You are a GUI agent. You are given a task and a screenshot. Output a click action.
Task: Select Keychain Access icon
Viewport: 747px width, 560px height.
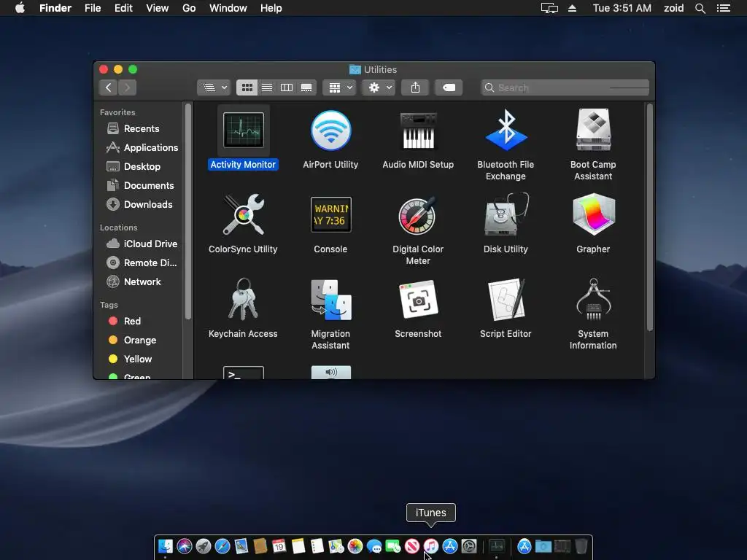pyautogui.click(x=243, y=299)
